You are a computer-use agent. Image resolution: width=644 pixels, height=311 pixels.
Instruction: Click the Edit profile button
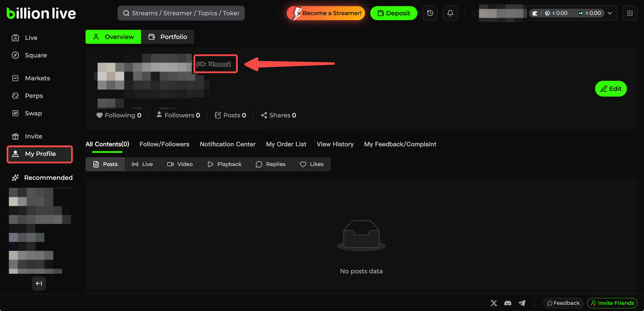click(x=610, y=88)
